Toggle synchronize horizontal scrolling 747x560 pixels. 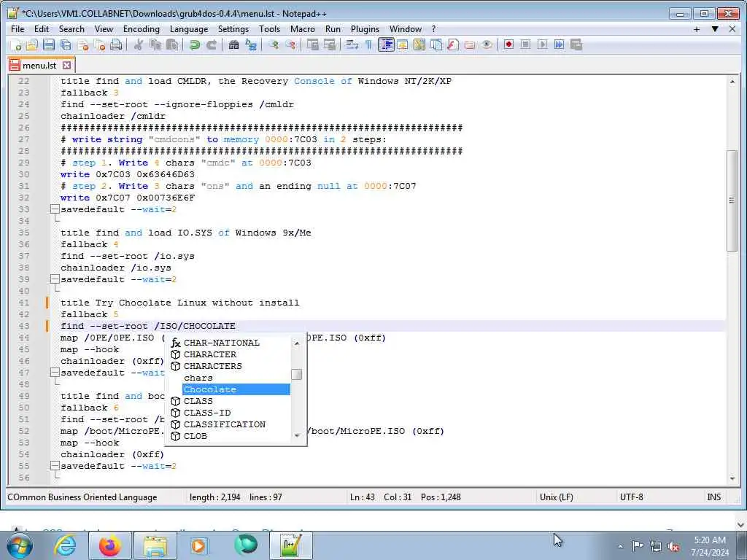pyautogui.click(x=330, y=44)
